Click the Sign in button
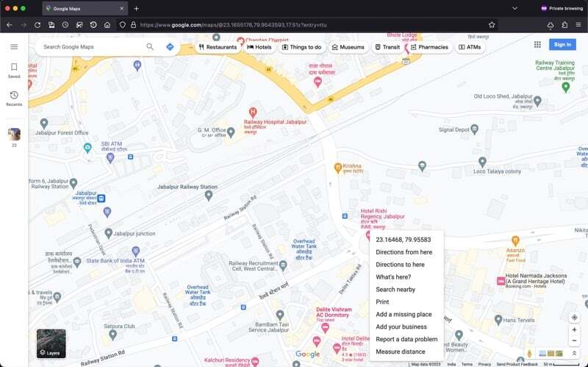588x367 pixels. [x=562, y=44]
